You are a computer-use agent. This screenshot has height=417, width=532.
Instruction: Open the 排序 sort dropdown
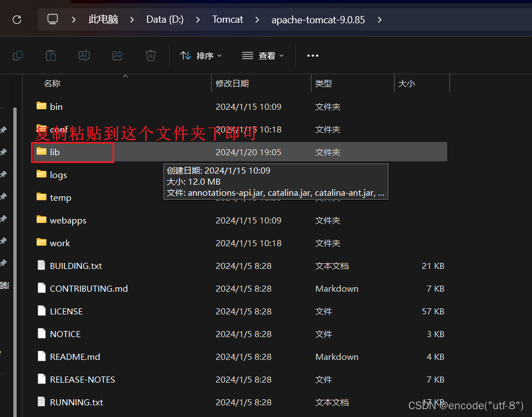pos(201,55)
